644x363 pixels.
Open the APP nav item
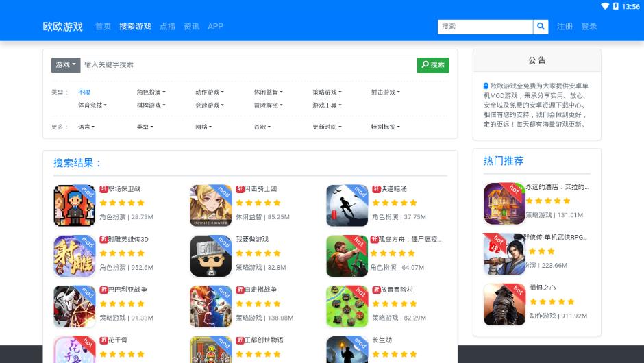[x=215, y=27]
